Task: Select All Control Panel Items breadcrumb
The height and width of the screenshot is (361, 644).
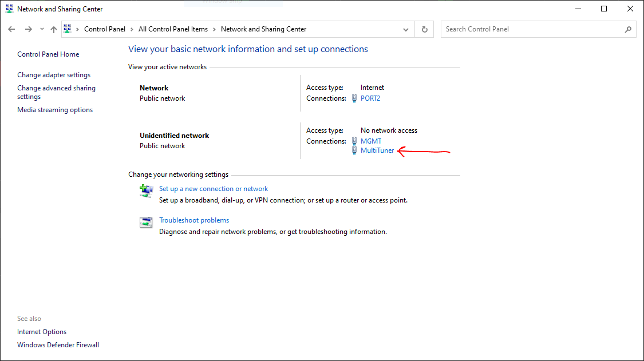Action: [x=173, y=29]
